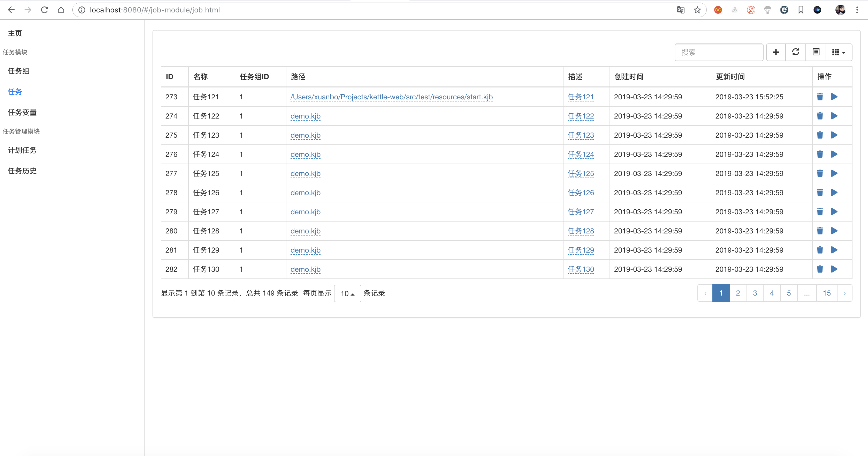Click the plus icon to add a new task
This screenshot has width=868, height=456.
[x=776, y=52]
